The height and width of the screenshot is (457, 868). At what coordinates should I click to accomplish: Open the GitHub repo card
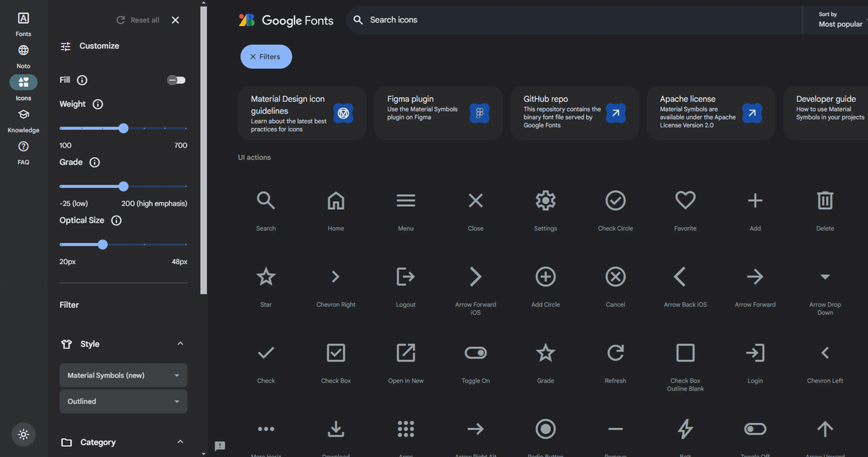click(x=574, y=113)
